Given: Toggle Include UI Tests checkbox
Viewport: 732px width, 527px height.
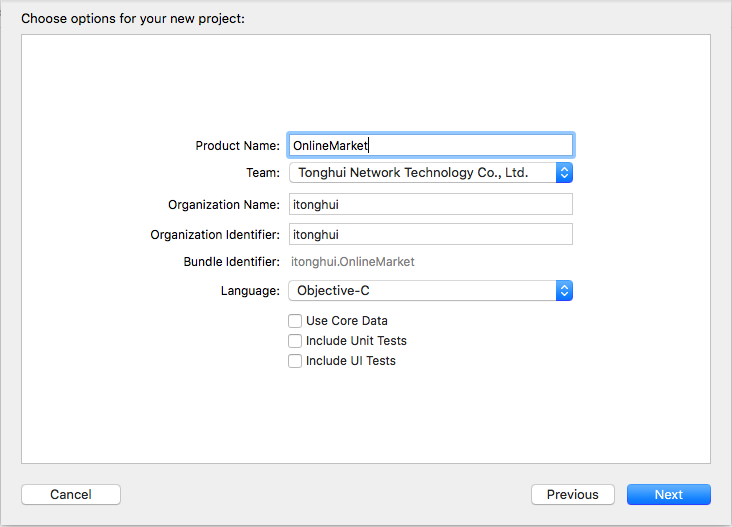Looking at the screenshot, I should [x=295, y=361].
